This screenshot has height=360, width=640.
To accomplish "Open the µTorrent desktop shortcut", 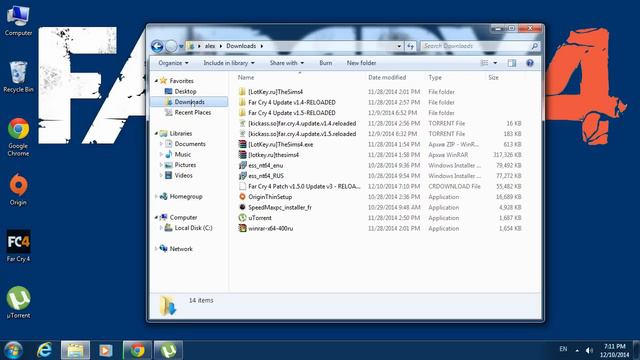I will pos(18,302).
